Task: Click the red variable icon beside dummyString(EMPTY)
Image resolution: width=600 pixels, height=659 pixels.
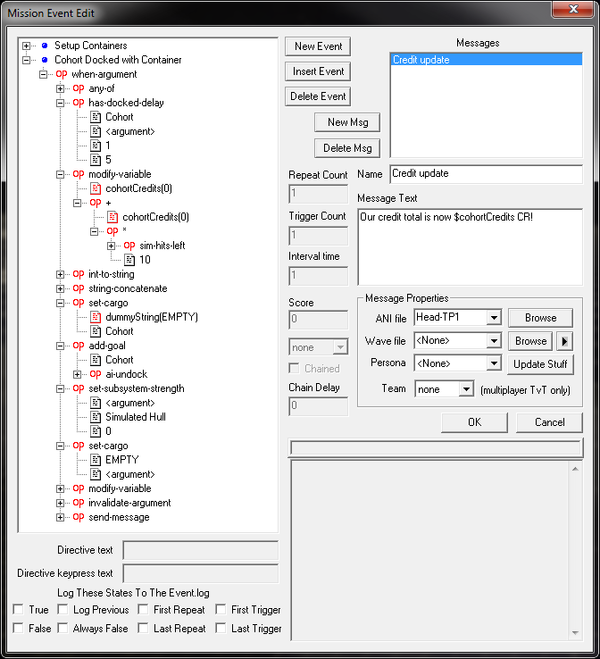Action: [96, 317]
